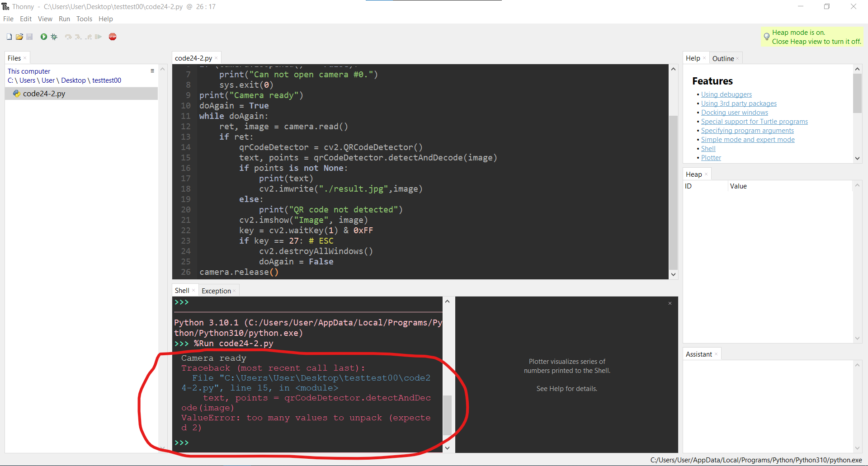The width and height of the screenshot is (868, 466).
Task: Open the 'Shell' help link
Action: (x=708, y=149)
